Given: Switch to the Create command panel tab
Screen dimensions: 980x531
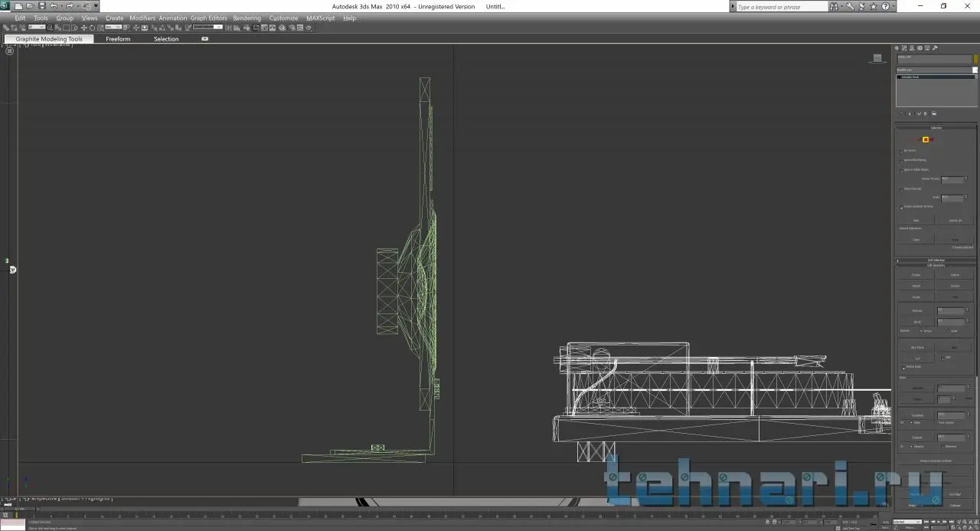Looking at the screenshot, I should click(x=897, y=48).
